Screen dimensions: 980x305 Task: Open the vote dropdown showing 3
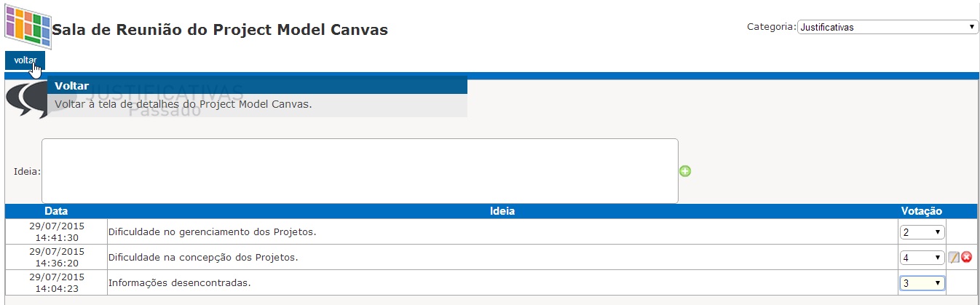[922, 283]
